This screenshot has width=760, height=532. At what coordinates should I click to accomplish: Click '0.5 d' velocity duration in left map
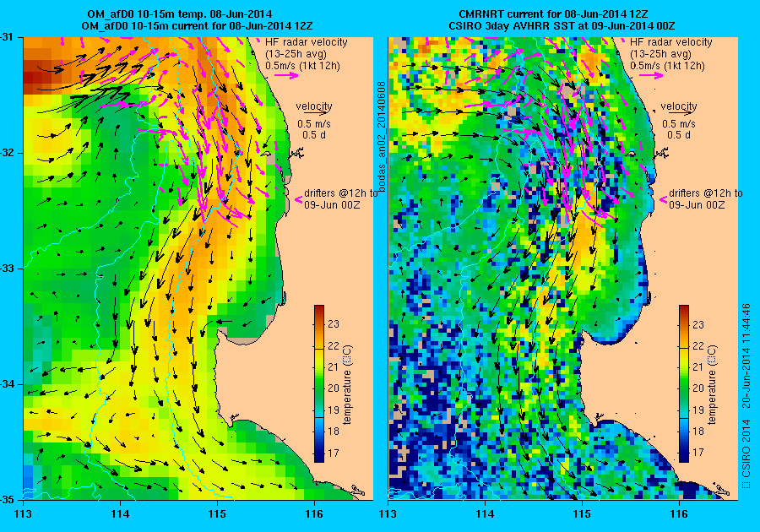point(314,135)
